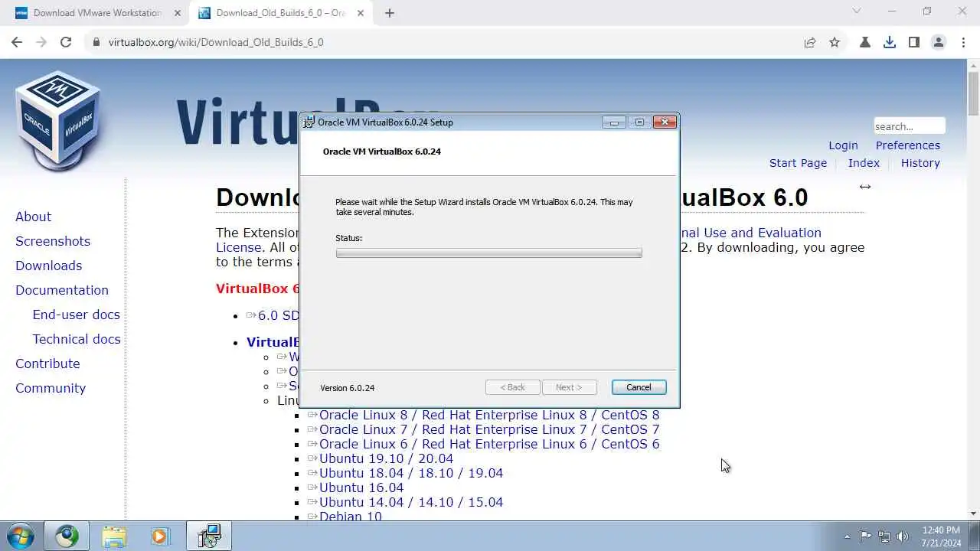Click the site information lock icon
Screen dimensions: 980x551
[x=96, y=42]
